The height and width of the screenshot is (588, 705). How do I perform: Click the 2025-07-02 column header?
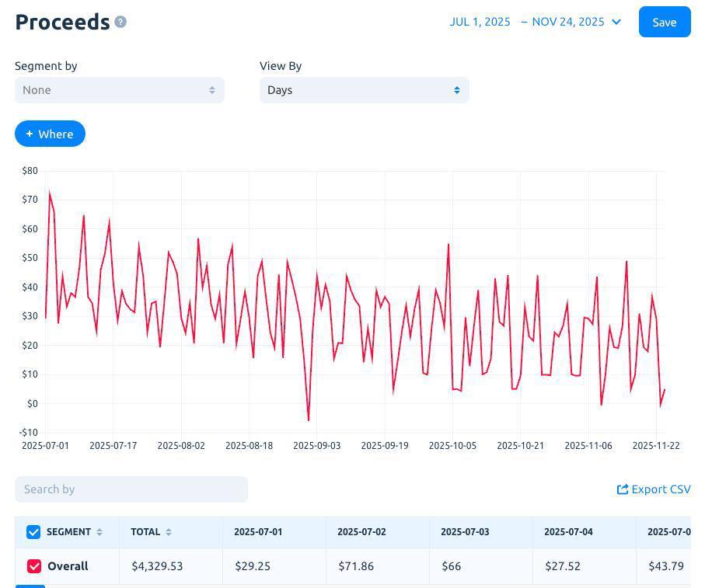click(361, 532)
